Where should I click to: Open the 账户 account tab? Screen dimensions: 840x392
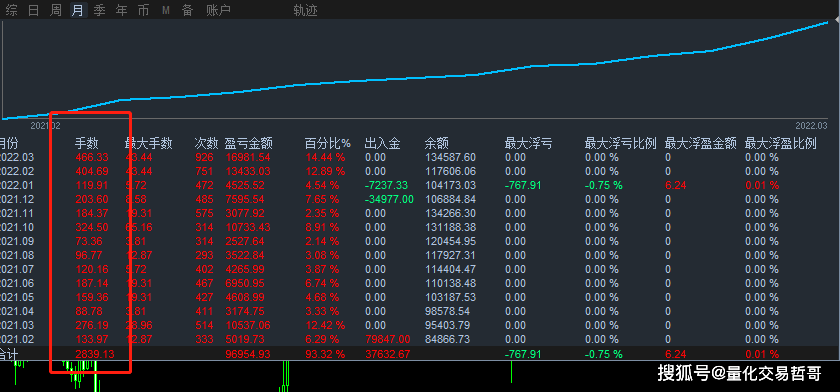point(219,11)
